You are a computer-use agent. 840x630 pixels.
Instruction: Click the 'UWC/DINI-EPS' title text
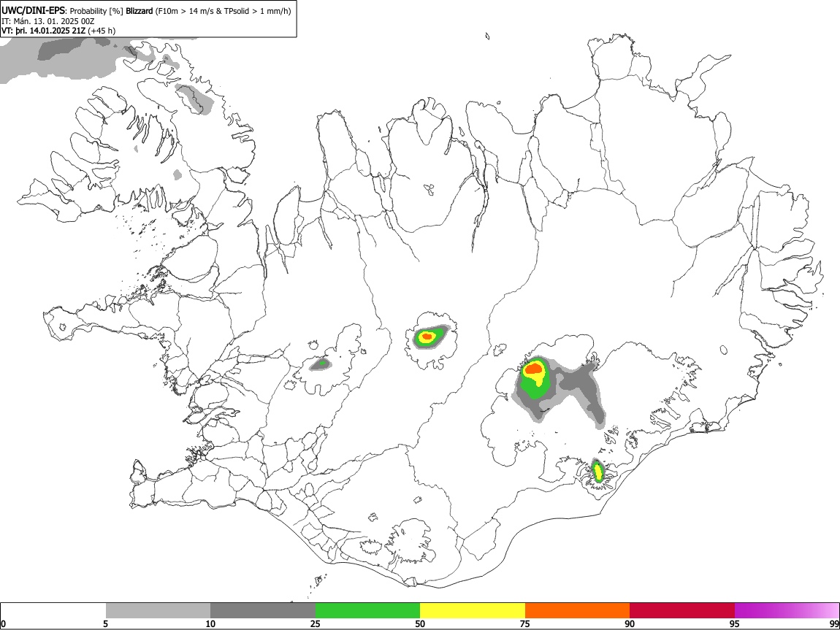coord(33,10)
